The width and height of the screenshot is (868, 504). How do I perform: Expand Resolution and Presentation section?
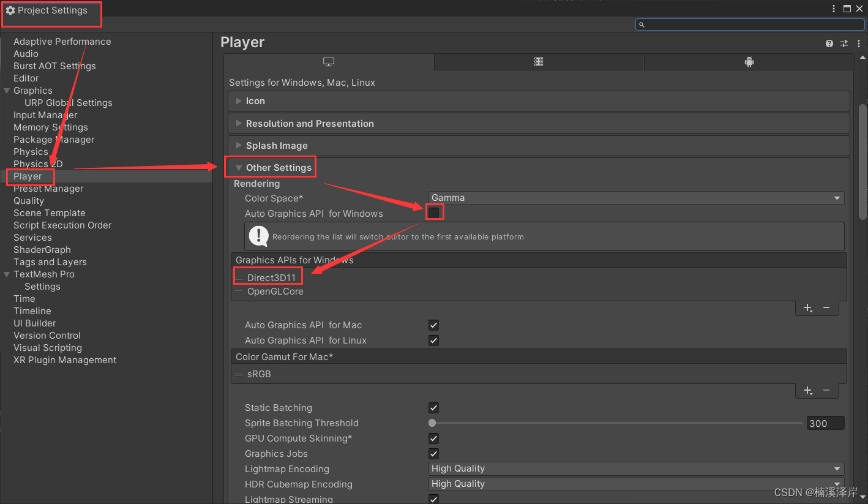pyautogui.click(x=539, y=123)
